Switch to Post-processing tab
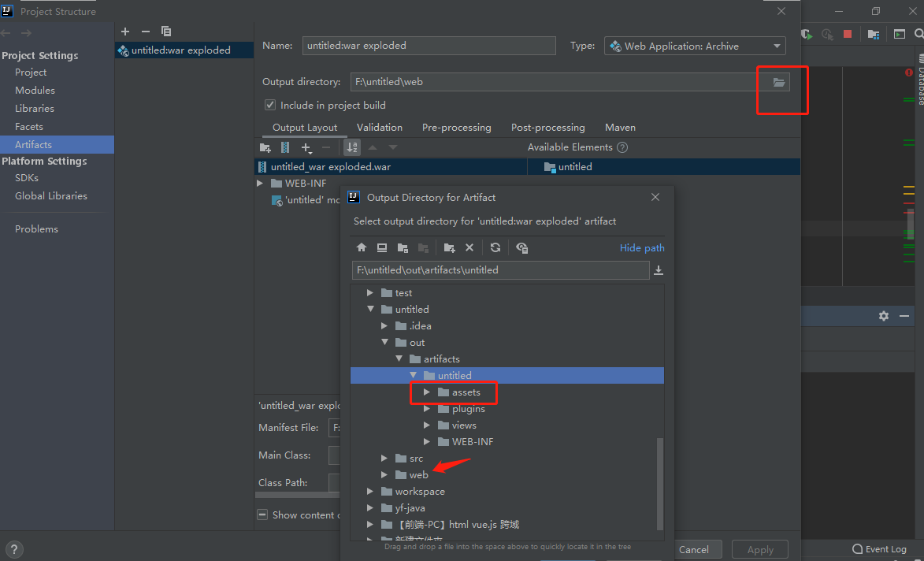 (x=548, y=128)
